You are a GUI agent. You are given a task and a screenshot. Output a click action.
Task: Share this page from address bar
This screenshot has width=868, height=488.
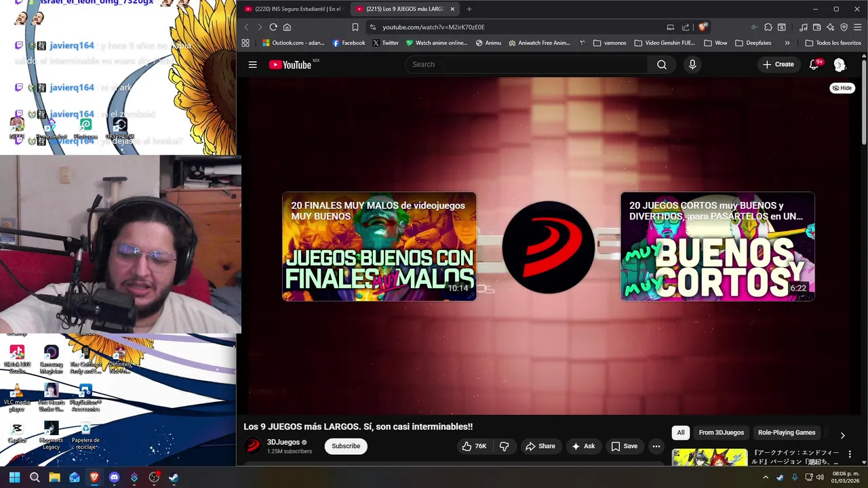(686, 27)
